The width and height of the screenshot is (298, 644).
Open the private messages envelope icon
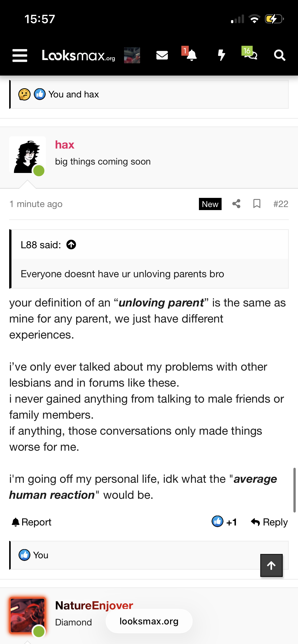coord(162,55)
